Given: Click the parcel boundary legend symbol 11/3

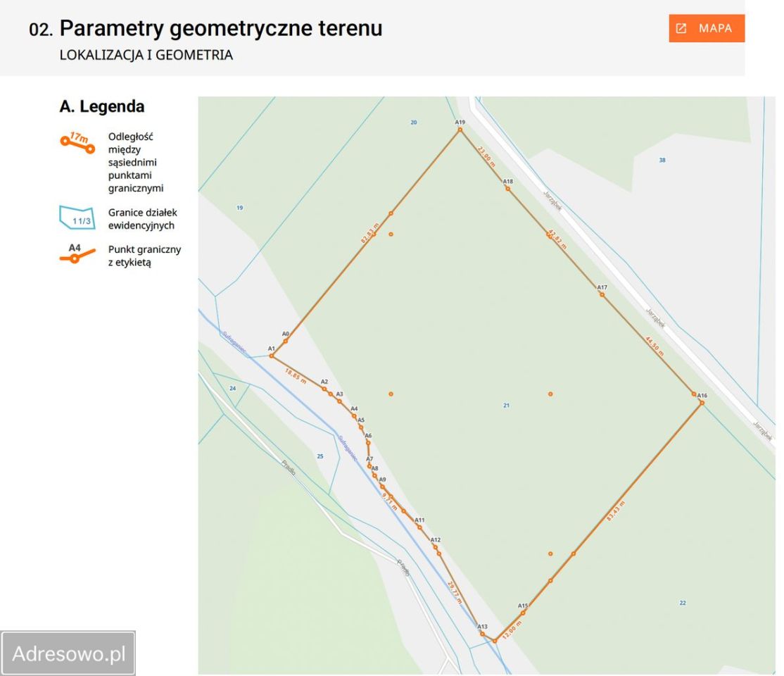Looking at the screenshot, I should [77, 218].
